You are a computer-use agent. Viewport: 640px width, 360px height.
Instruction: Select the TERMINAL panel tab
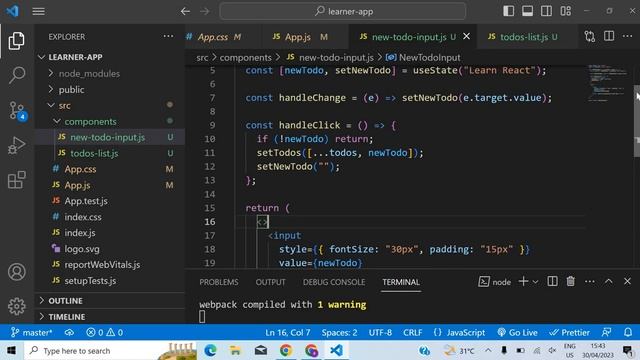(401, 282)
